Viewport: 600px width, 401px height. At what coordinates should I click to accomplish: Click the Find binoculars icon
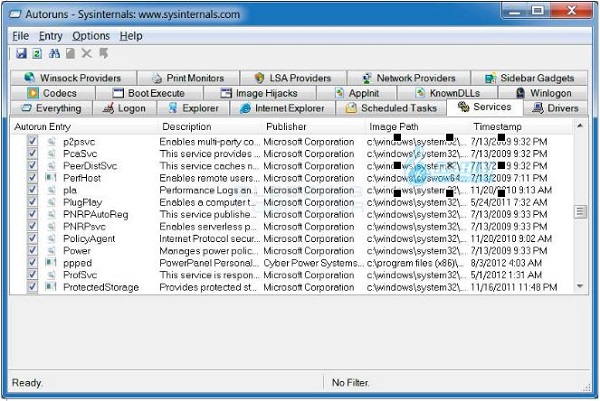pyautogui.click(x=54, y=53)
